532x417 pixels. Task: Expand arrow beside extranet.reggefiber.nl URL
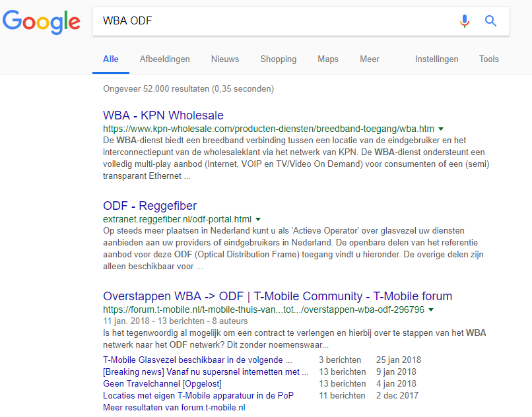point(258,219)
